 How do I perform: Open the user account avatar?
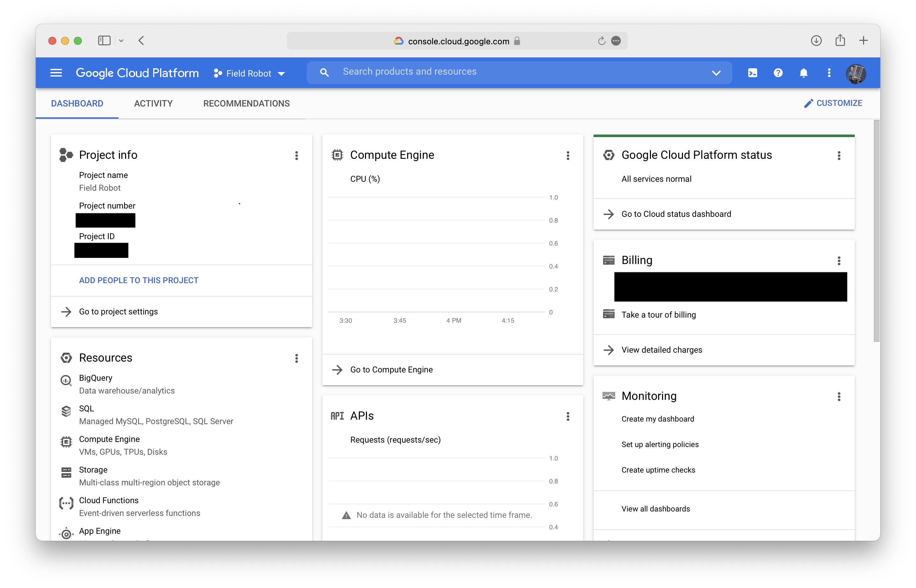856,73
